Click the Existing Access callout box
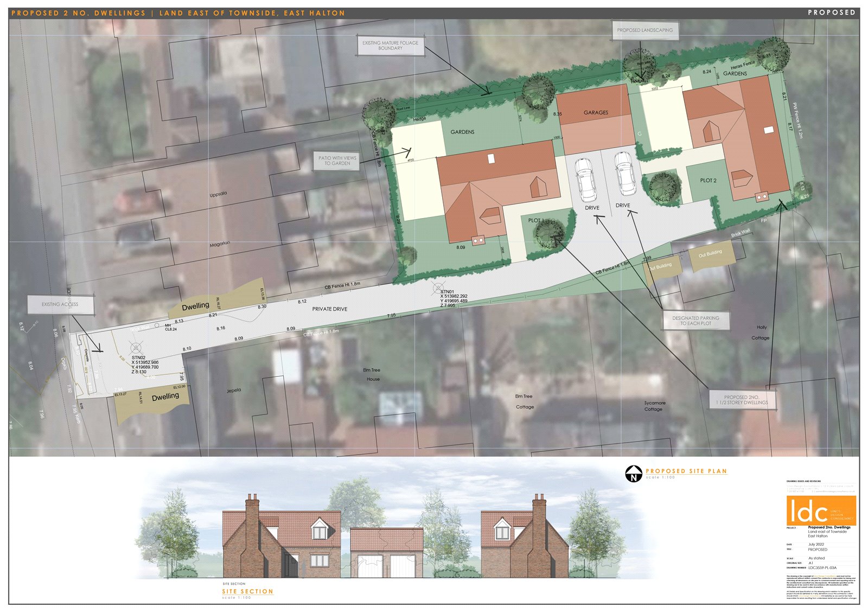The height and width of the screenshot is (613, 868). pyautogui.click(x=60, y=304)
